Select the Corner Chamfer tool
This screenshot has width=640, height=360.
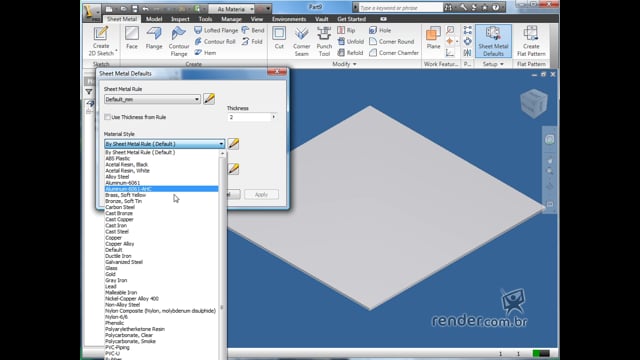pyautogui.click(x=394, y=53)
